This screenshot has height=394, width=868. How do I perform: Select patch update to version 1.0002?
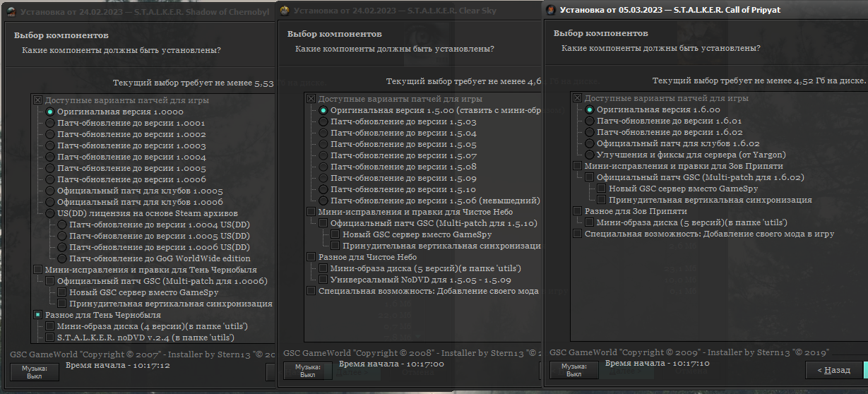tap(50, 134)
